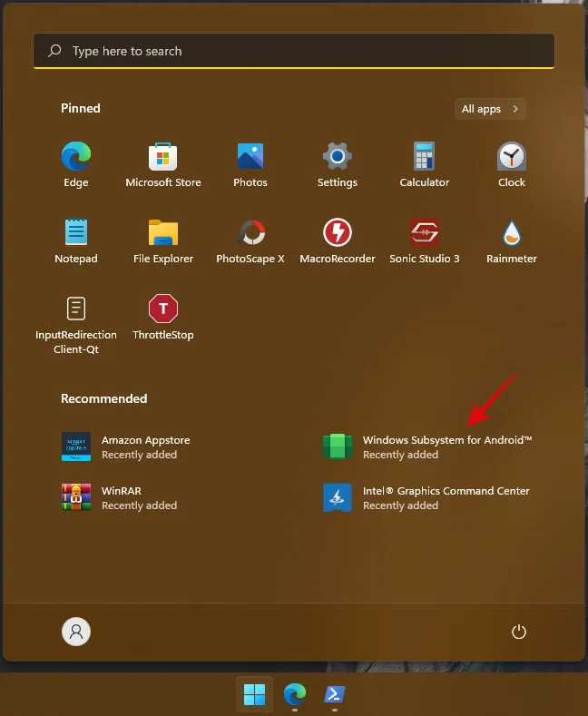Launch Rainmeter app
Screen dimensions: 588x716
512,241
